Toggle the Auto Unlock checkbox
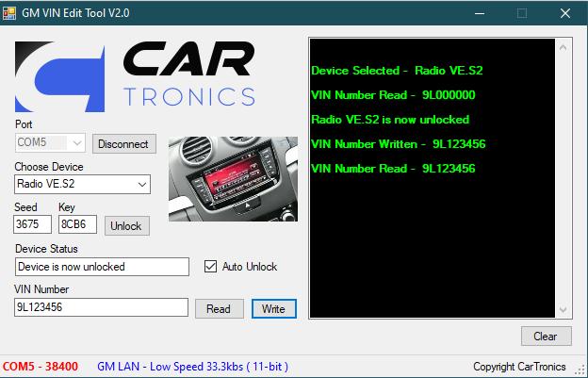The image size is (588, 378). click(x=210, y=267)
